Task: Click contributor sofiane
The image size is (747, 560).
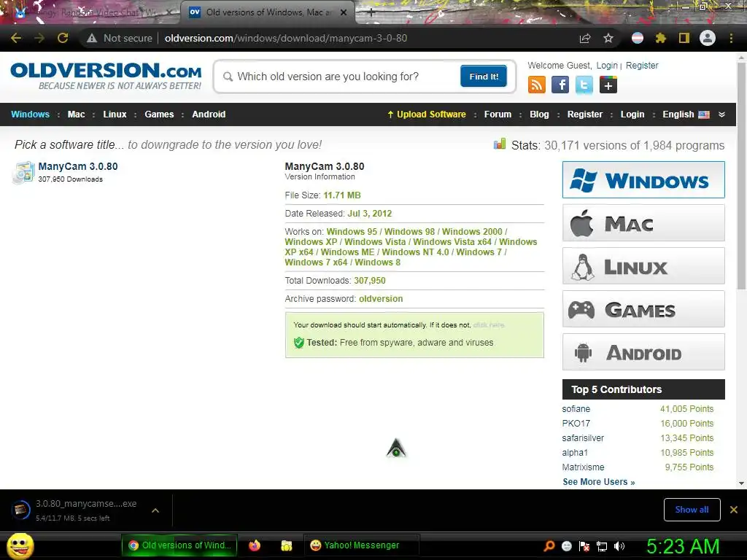Action: (576, 408)
